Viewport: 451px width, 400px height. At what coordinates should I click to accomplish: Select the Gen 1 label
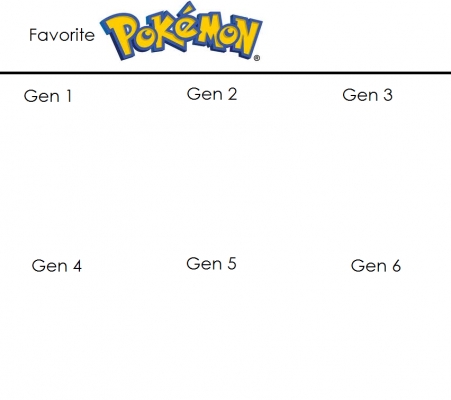click(x=48, y=96)
